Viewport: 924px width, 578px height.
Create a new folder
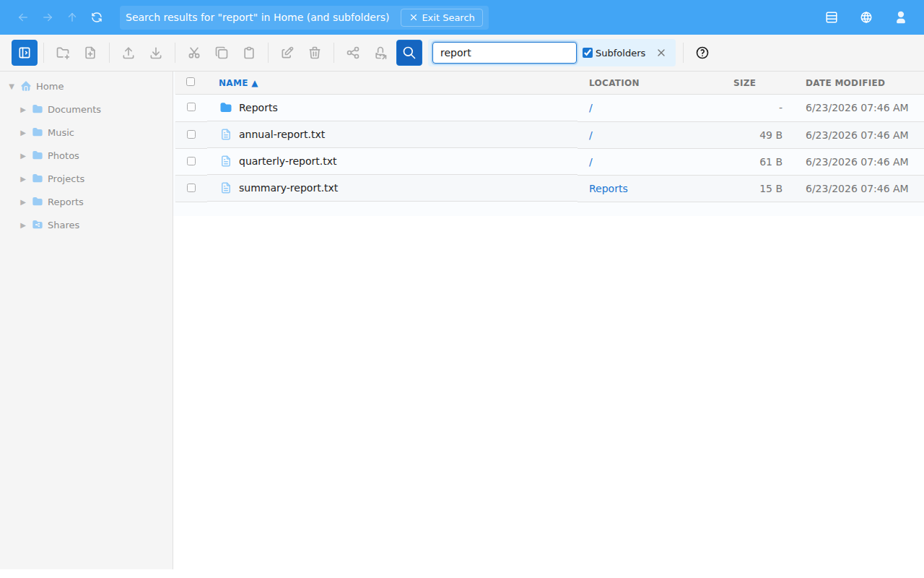(x=63, y=53)
